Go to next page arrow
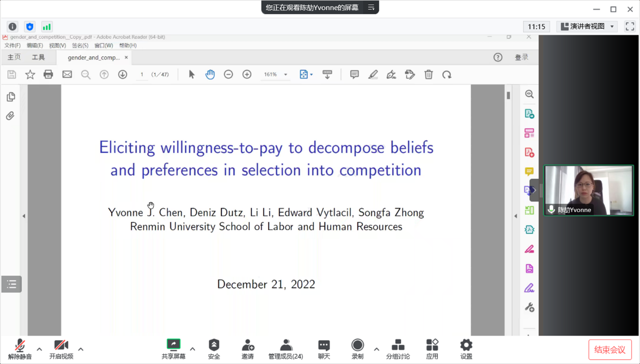This screenshot has width=640, height=364. 123,75
